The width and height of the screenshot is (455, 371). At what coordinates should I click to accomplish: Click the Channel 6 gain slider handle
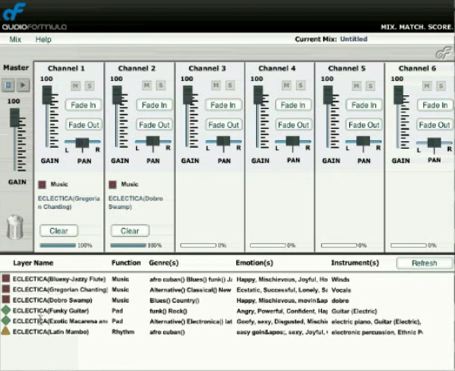[398, 95]
